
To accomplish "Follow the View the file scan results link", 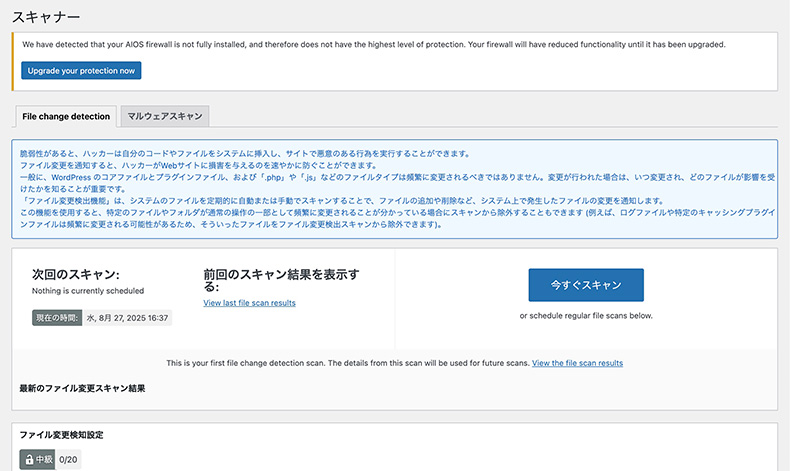I will click(577, 363).
